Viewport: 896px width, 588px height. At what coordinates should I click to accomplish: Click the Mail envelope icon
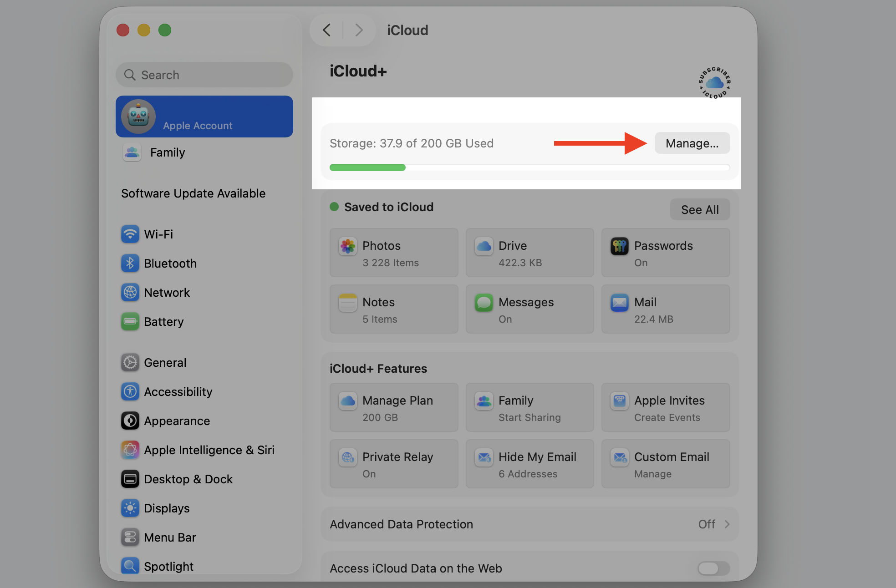[620, 303]
